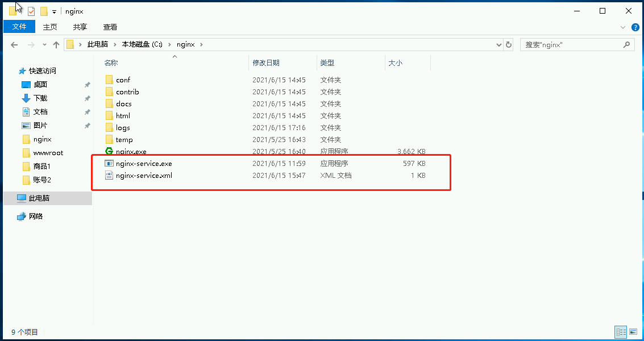Click the 2021/6/15 17:16 date cell
644x341 pixels.
pos(279,127)
